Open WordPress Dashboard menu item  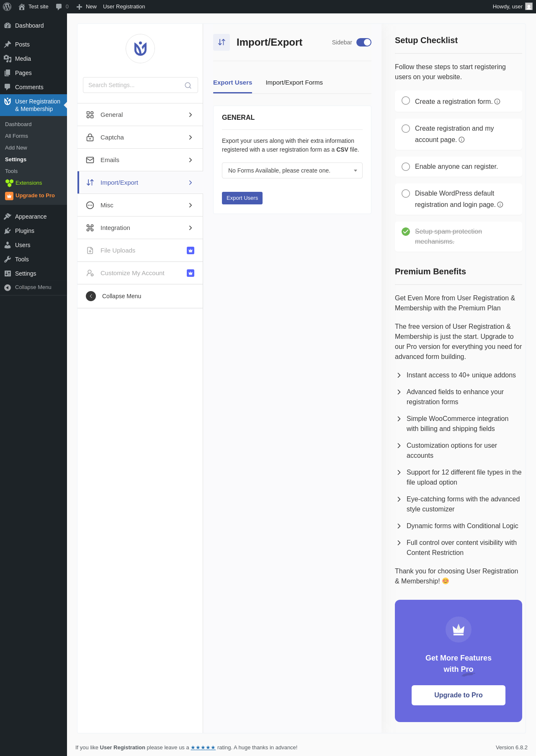33,26
